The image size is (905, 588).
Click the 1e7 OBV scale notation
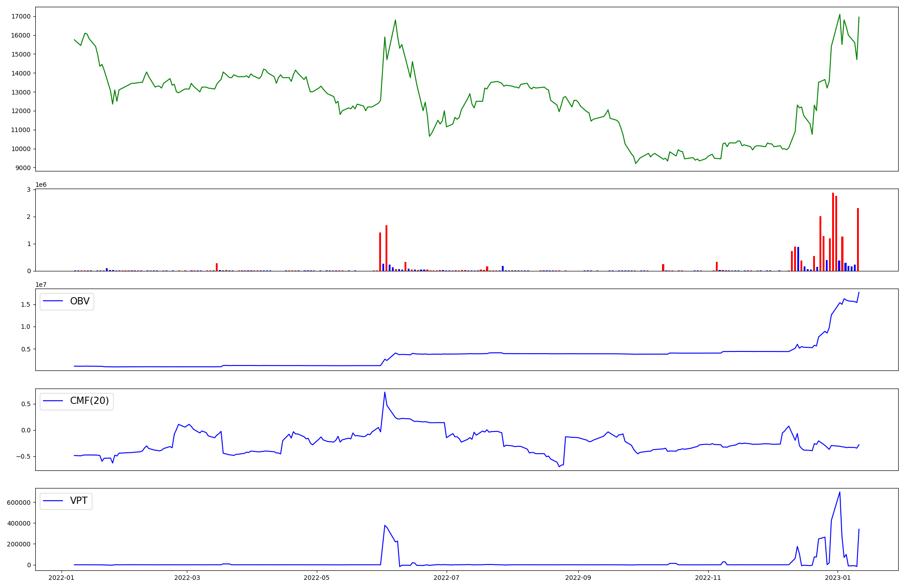41,285
